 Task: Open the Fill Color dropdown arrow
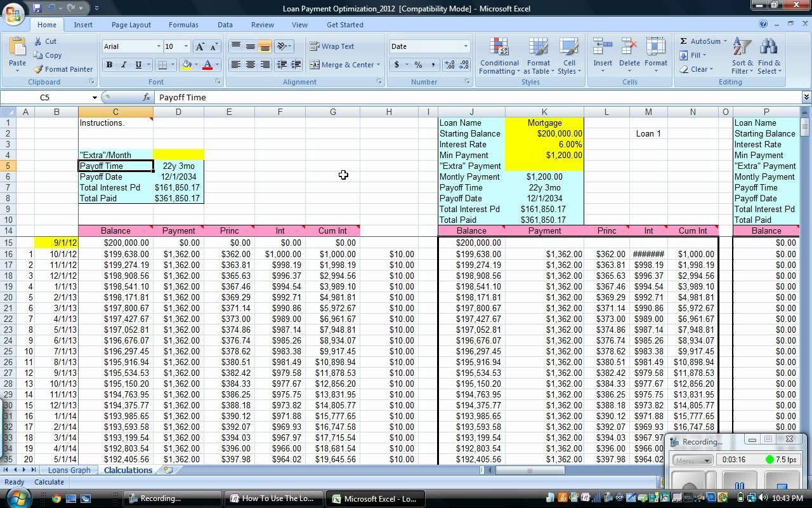[195, 65]
